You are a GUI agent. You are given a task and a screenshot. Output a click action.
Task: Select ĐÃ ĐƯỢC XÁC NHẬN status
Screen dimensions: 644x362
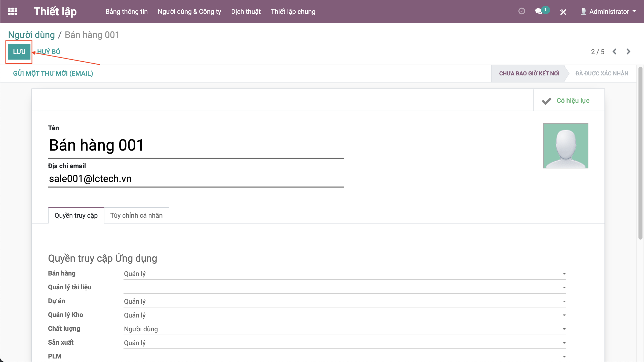[602, 73]
